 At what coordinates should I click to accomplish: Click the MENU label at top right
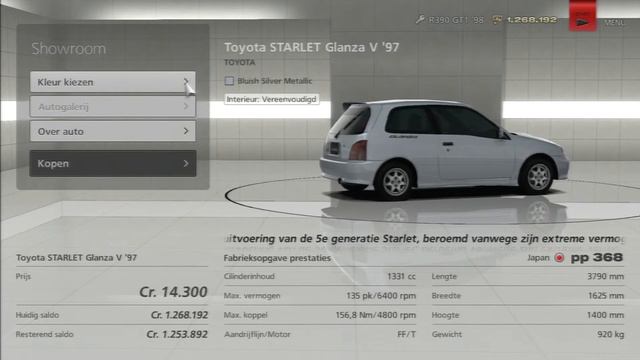(614, 22)
